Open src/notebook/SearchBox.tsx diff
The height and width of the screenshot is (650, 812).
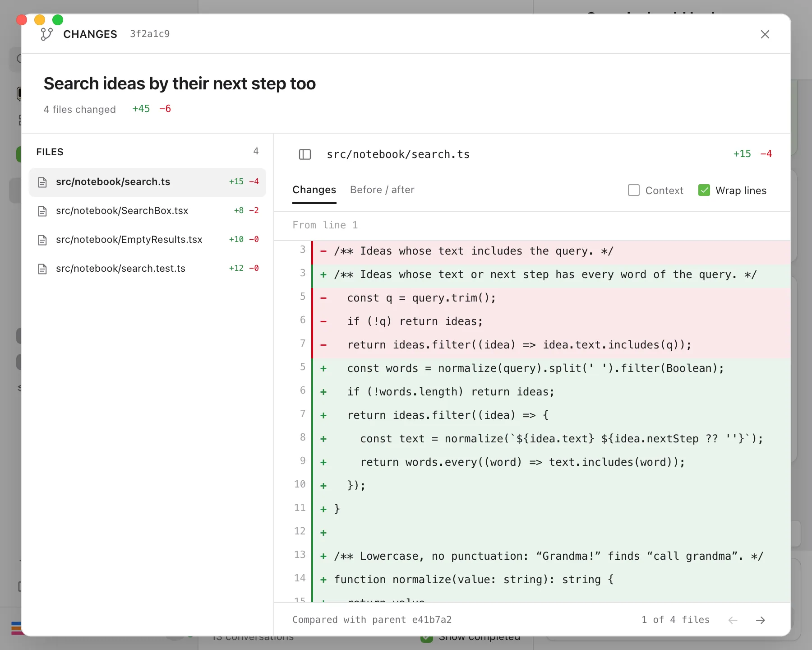(148, 211)
